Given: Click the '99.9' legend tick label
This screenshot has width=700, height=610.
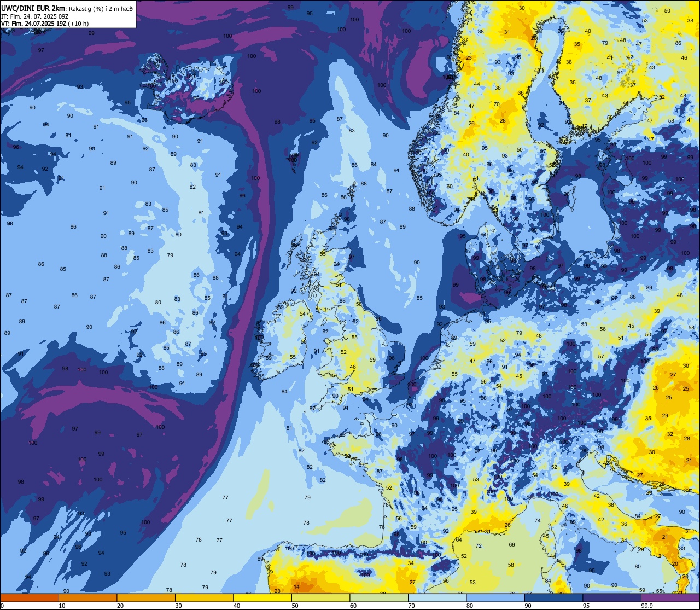Looking at the screenshot, I should pyautogui.click(x=647, y=606).
